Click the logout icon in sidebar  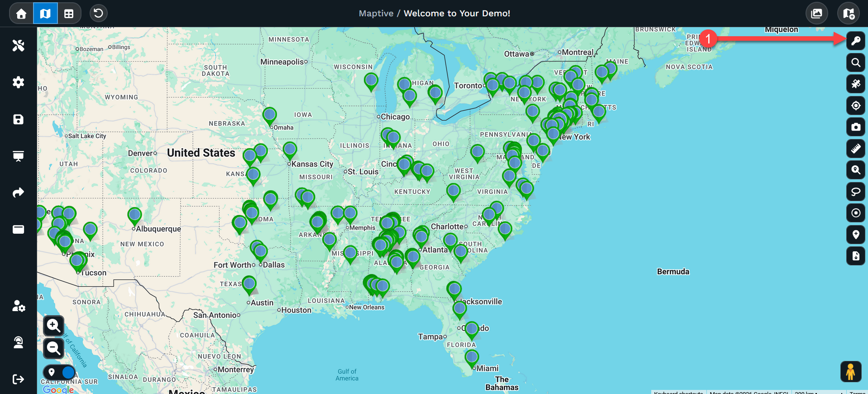point(18,379)
